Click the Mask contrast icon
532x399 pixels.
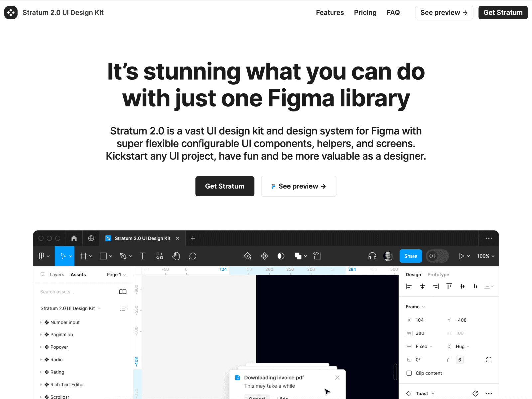click(281, 256)
